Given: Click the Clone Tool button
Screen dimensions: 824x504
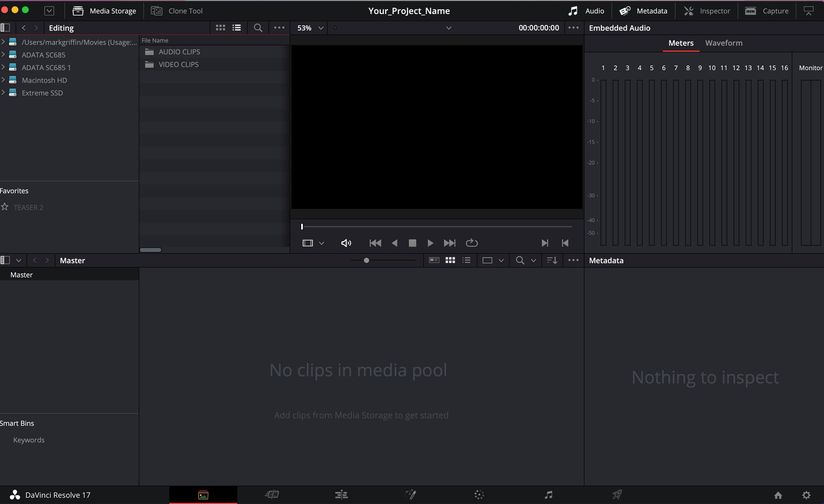Looking at the screenshot, I should pos(177,11).
